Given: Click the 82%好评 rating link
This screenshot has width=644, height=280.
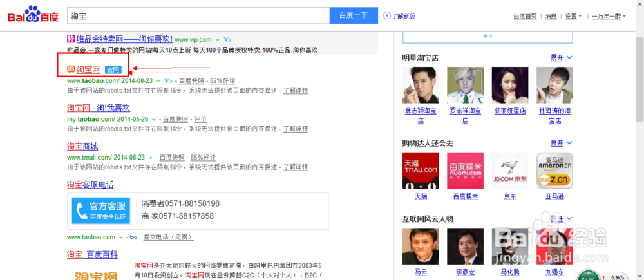Looking at the screenshot, I should tap(222, 81).
